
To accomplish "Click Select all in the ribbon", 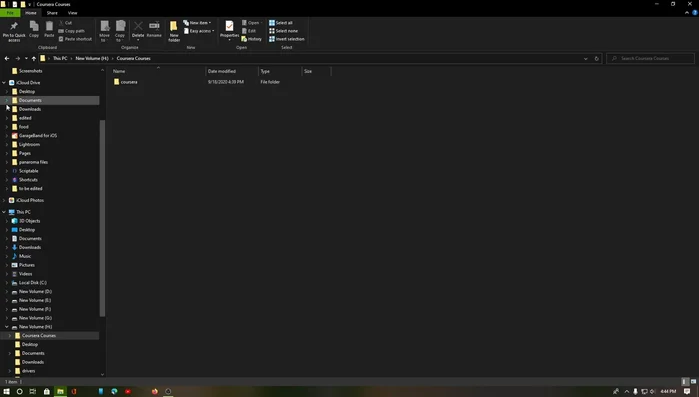I will pyautogui.click(x=281, y=23).
